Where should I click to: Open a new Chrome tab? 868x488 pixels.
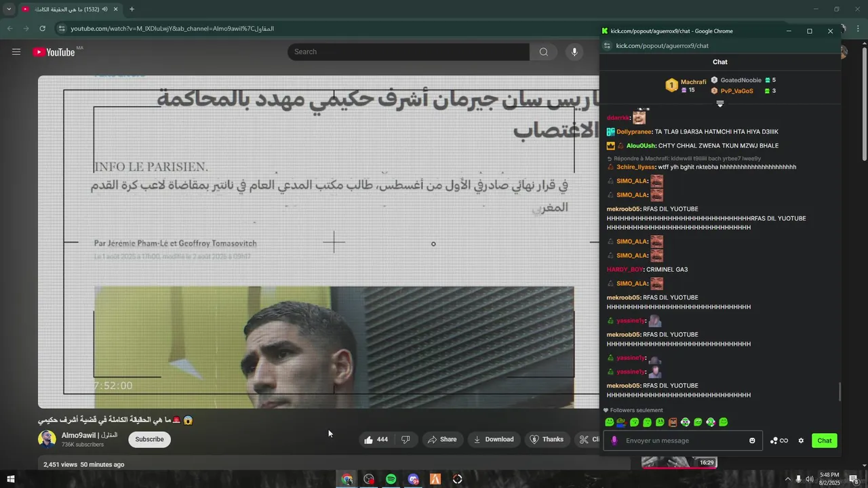[132, 9]
